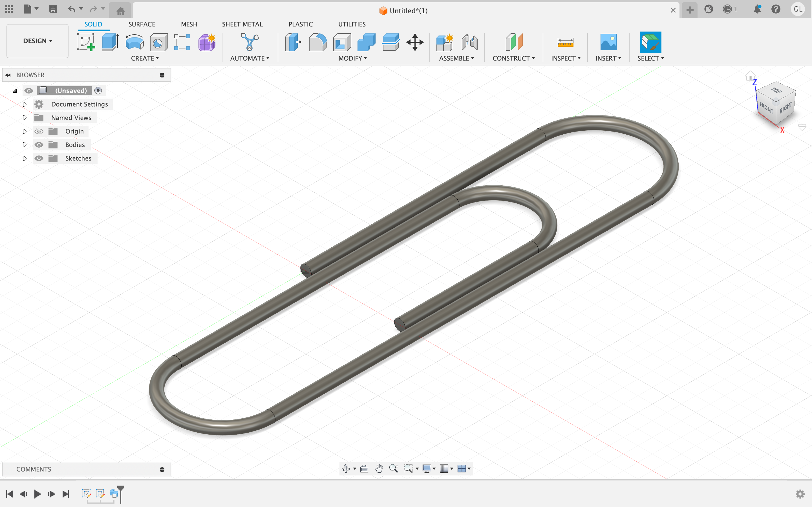This screenshot has height=507, width=812.
Task: Toggle the Sketches folder visibility eye
Action: pyautogui.click(x=39, y=158)
